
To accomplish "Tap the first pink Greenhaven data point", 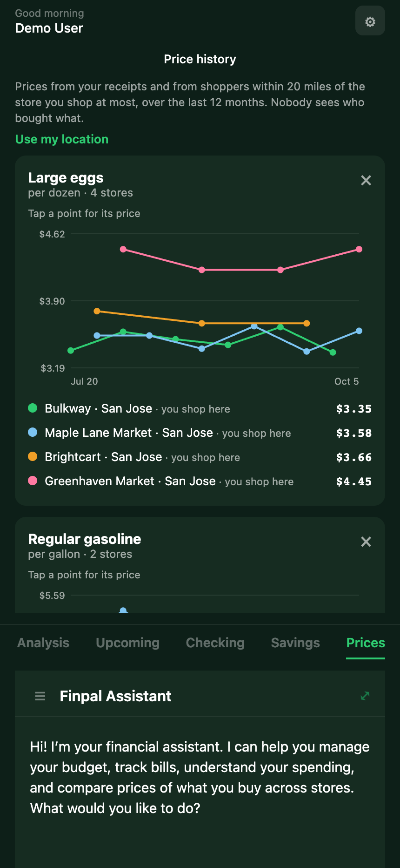I will point(123,249).
